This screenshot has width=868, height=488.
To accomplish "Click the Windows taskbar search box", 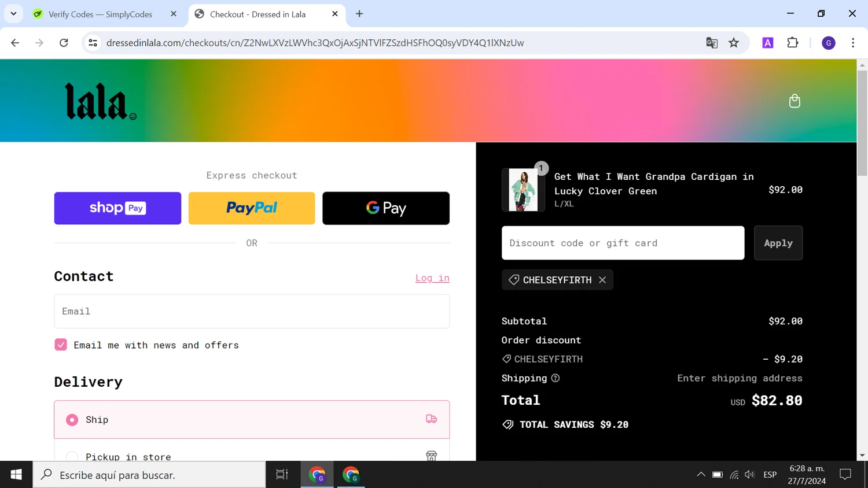I will click(149, 475).
